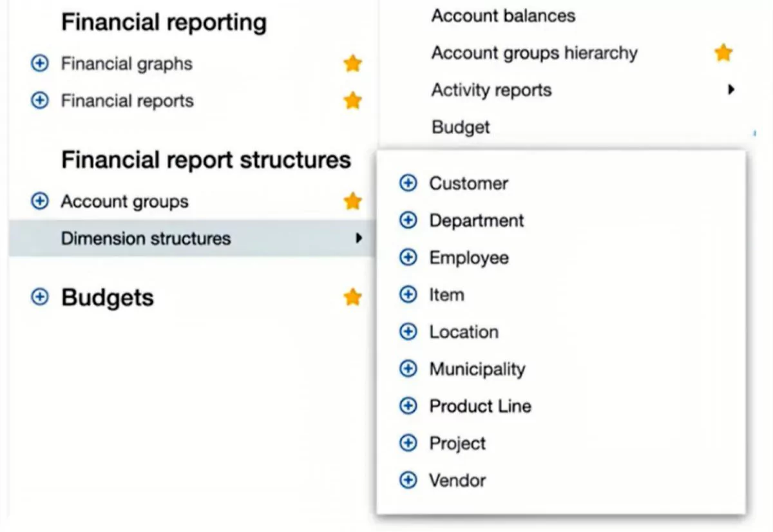This screenshot has width=773, height=532.
Task: Open the Project dimension structure
Action: [457, 444]
